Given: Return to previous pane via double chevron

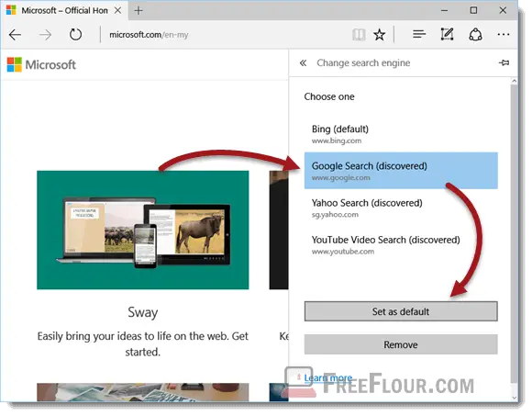Looking at the screenshot, I should point(303,62).
